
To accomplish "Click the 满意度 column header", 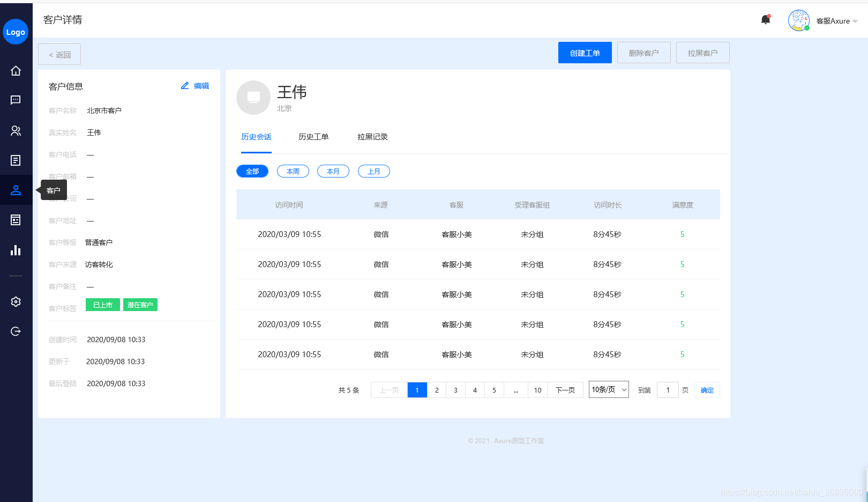I will pyautogui.click(x=683, y=205).
